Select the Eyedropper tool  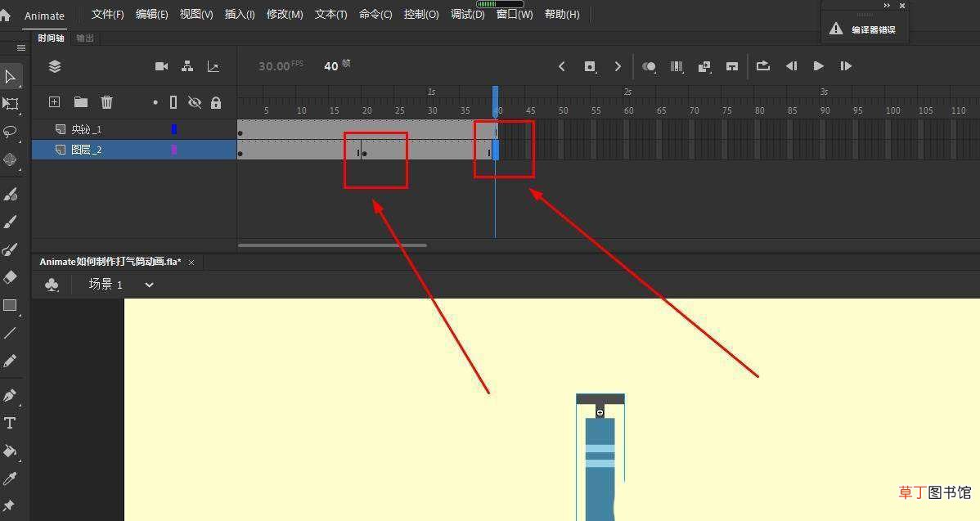10,478
